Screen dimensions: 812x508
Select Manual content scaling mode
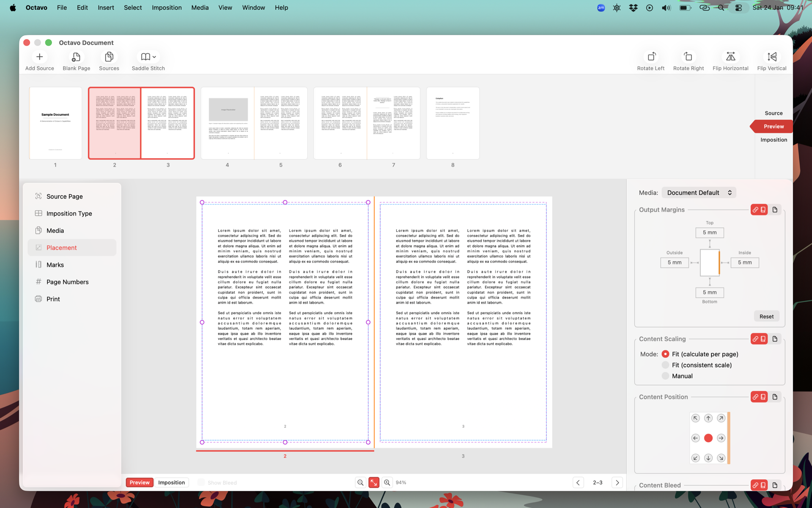click(665, 376)
